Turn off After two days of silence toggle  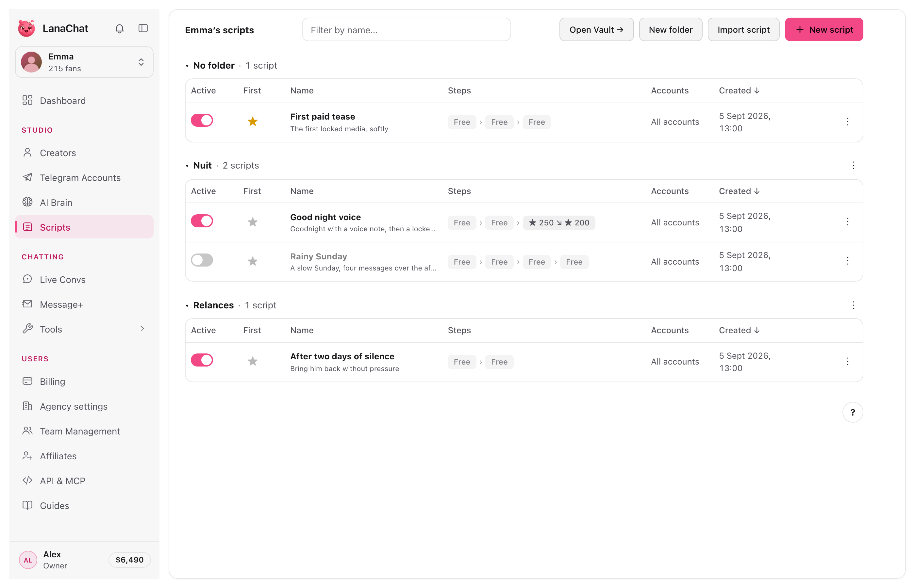[x=202, y=360]
